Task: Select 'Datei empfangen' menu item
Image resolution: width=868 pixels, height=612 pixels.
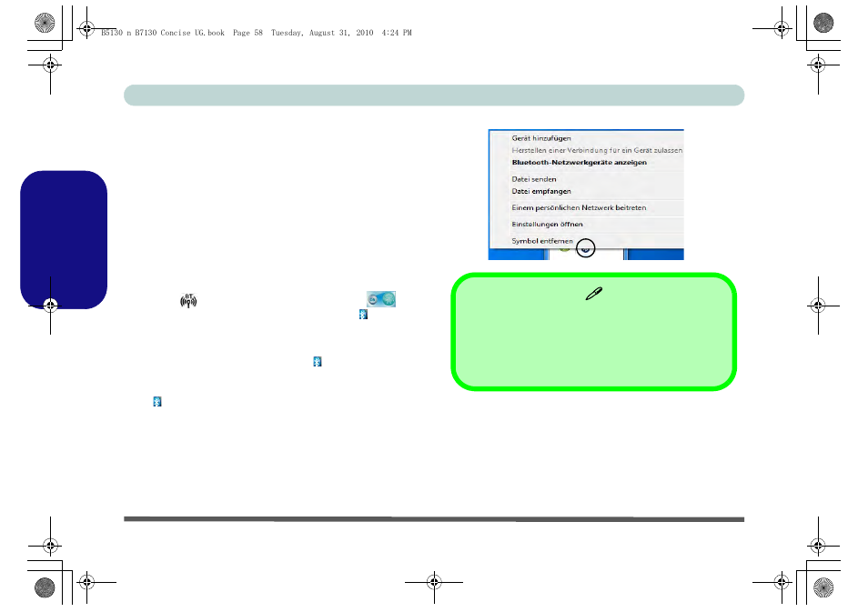Action: click(540, 192)
